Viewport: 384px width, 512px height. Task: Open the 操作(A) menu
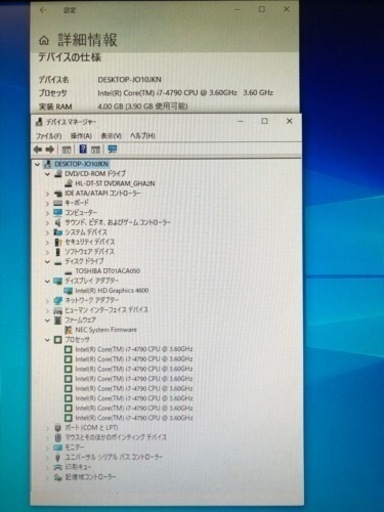click(x=81, y=136)
